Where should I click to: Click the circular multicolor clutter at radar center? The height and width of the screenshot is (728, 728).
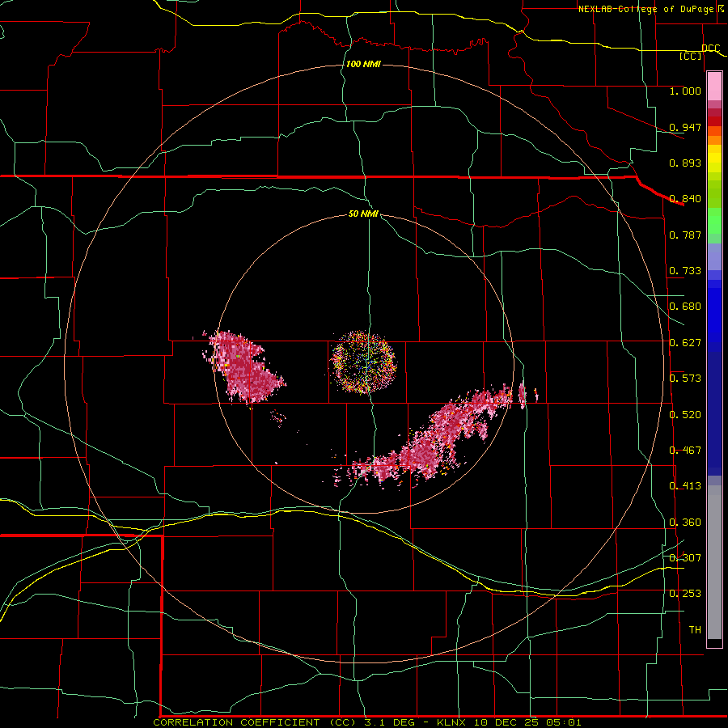coord(363,362)
